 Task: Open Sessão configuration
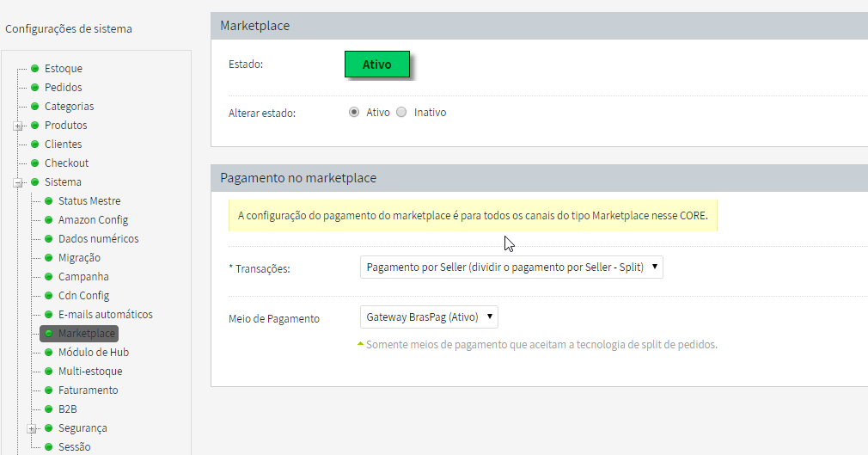pos(74,446)
